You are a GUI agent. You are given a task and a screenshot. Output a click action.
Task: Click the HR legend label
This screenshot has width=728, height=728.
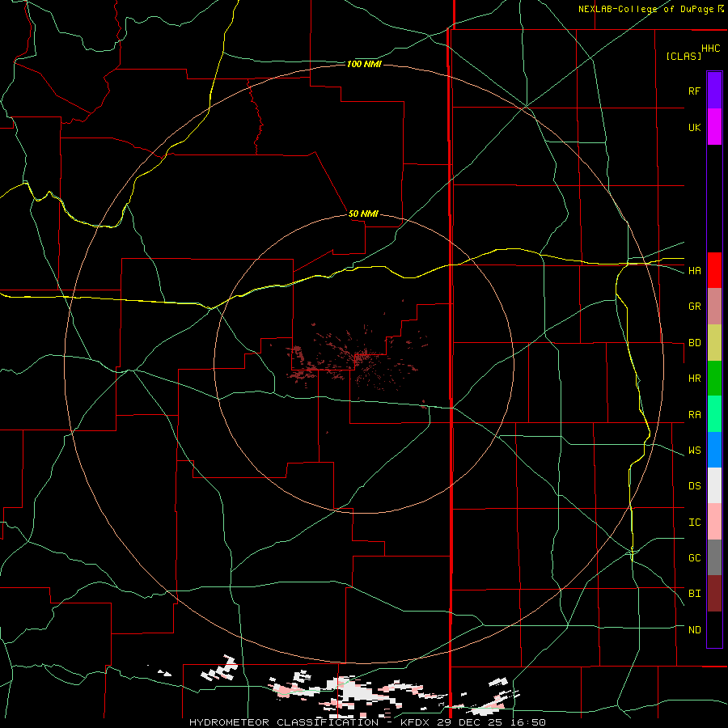(x=694, y=379)
